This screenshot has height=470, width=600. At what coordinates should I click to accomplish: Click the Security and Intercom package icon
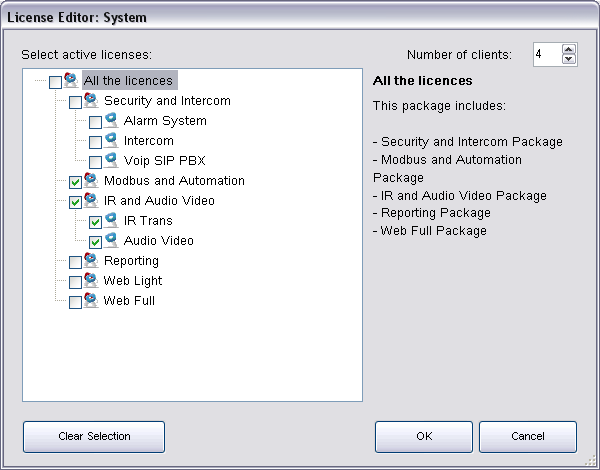coord(91,100)
